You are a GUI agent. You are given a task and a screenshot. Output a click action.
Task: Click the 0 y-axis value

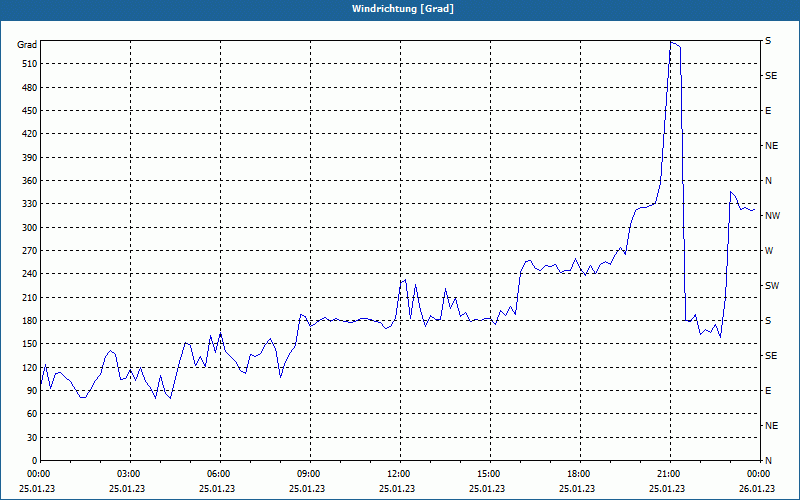pos(34,460)
